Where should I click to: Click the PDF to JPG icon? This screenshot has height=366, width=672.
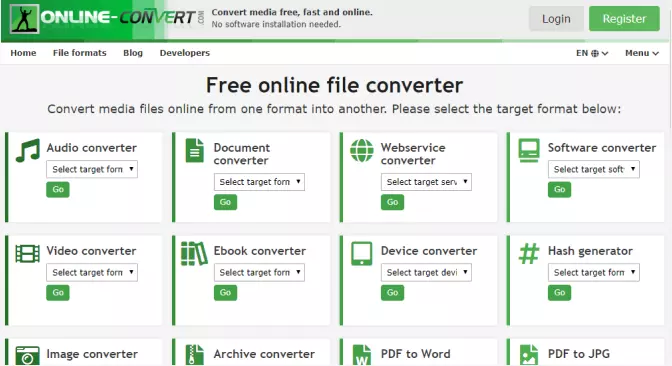click(x=528, y=355)
